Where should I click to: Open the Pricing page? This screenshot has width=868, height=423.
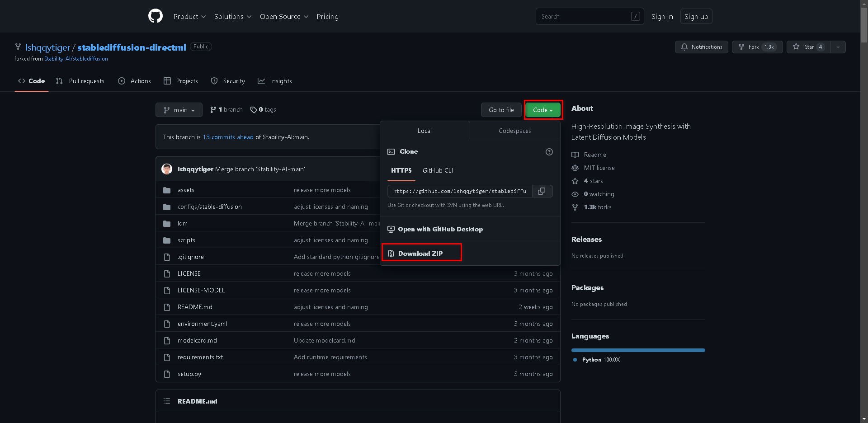coord(328,17)
